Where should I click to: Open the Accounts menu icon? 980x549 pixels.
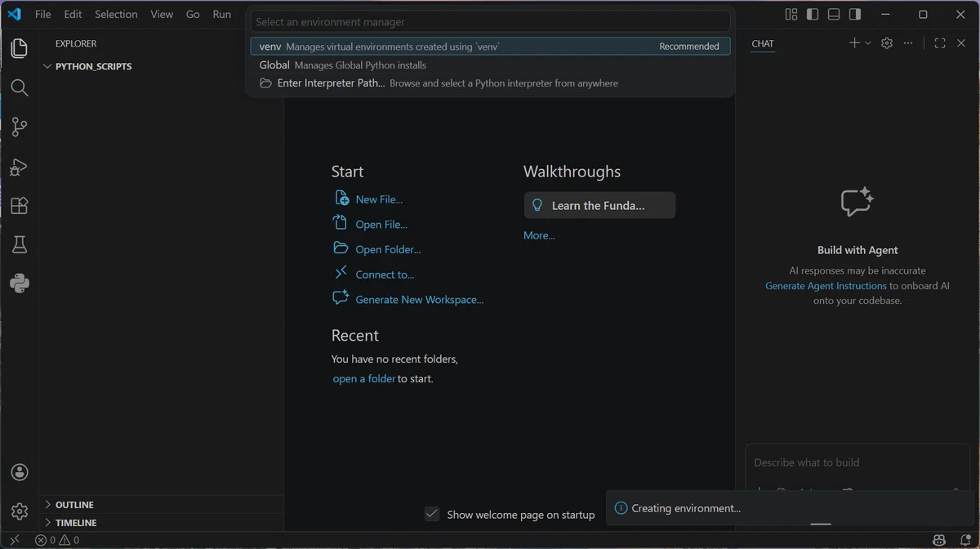point(20,472)
